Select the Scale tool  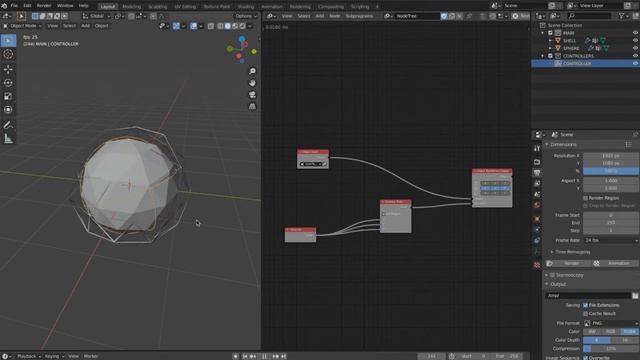tap(8, 96)
